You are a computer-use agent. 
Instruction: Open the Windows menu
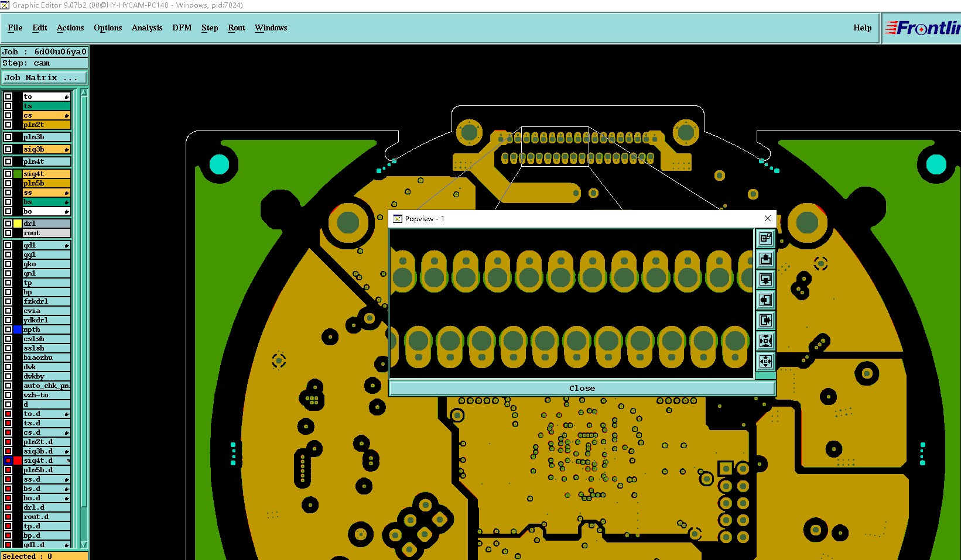(x=271, y=28)
